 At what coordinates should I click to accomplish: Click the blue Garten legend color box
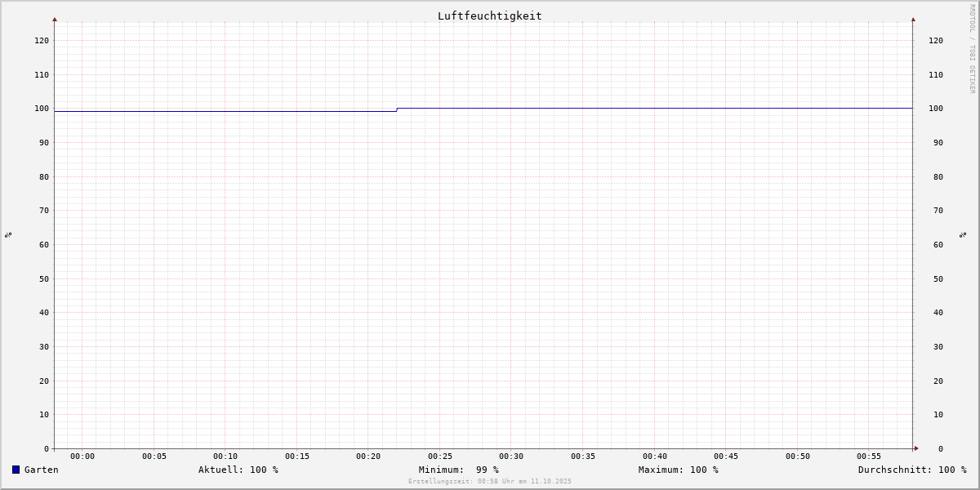tap(16, 470)
